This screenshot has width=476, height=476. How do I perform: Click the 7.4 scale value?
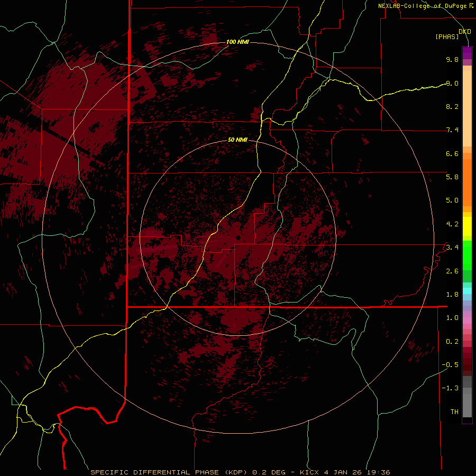[x=452, y=130]
